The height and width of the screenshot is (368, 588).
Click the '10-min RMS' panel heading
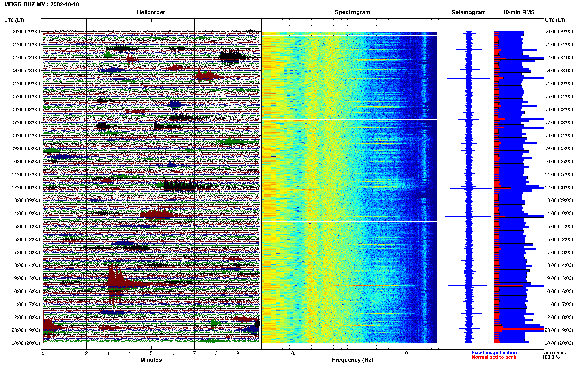(518, 12)
